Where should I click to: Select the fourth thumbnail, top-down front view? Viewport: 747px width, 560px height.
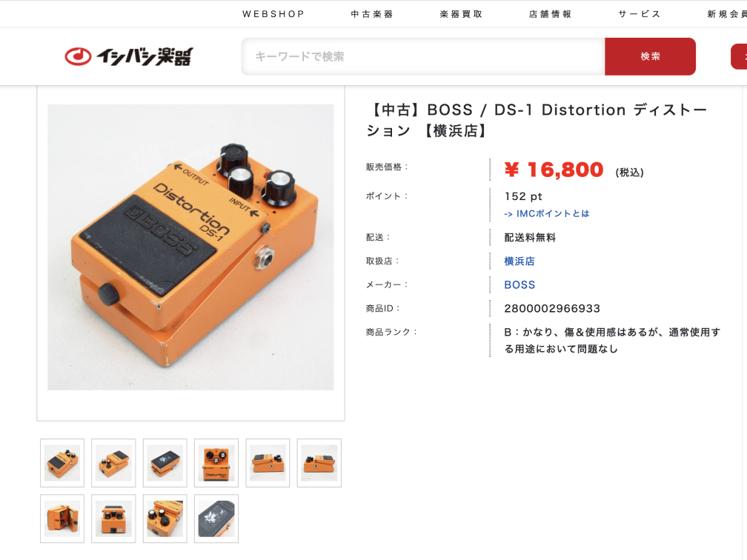[x=216, y=463]
